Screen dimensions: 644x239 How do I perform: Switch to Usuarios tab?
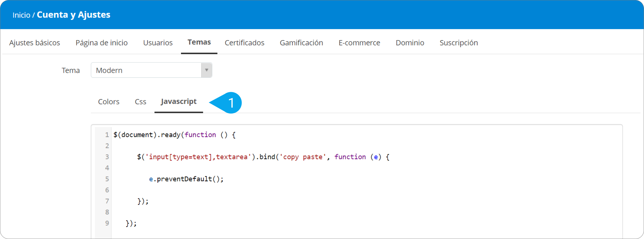click(158, 43)
